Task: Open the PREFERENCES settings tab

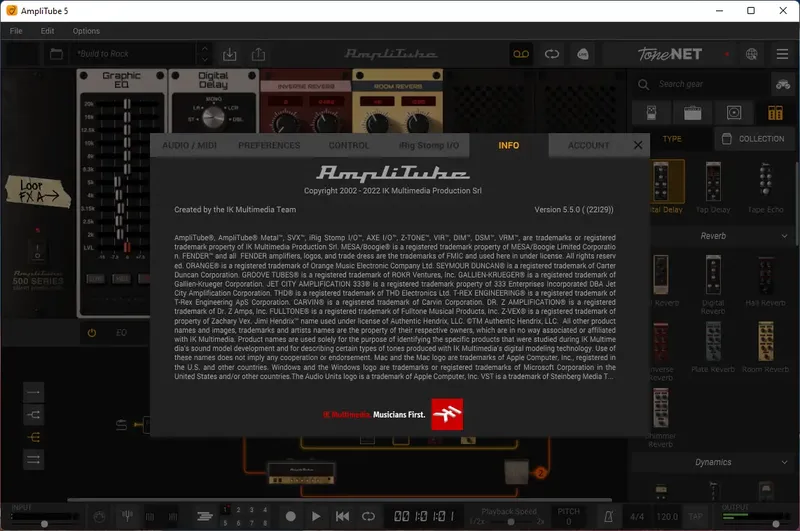Action: coord(269,145)
